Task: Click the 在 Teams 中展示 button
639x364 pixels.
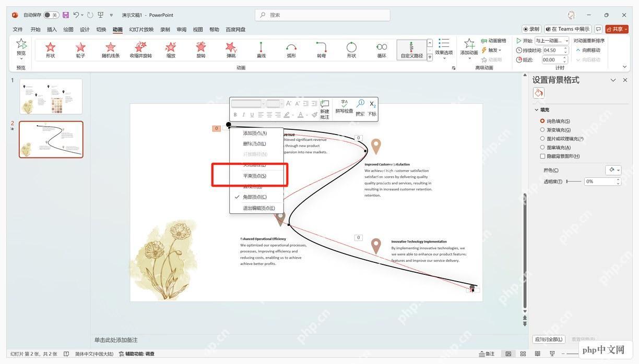Action: 568,29
